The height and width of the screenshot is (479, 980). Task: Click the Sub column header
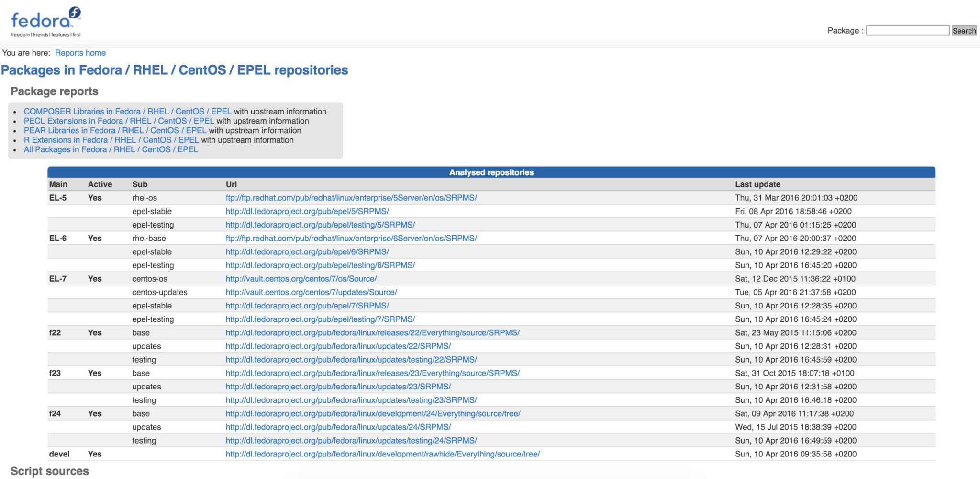tap(140, 184)
